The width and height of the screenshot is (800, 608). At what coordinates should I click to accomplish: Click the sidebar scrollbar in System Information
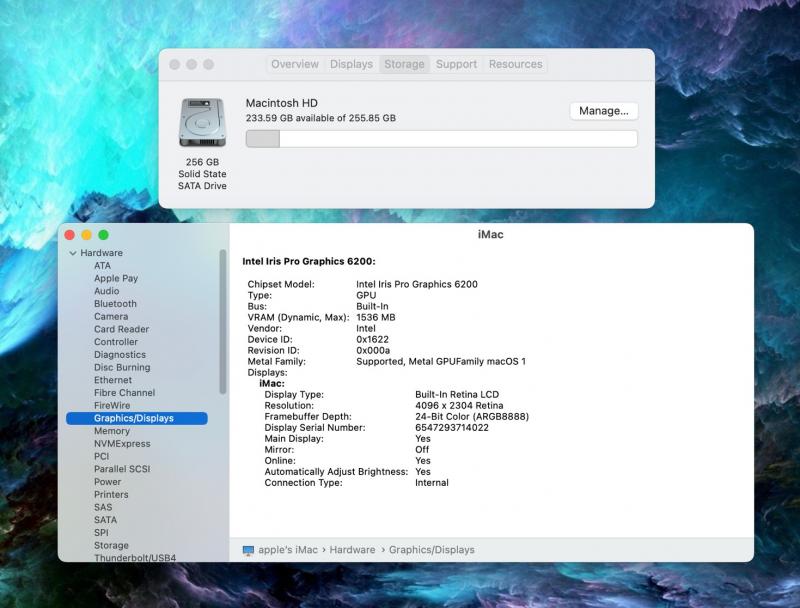point(222,322)
